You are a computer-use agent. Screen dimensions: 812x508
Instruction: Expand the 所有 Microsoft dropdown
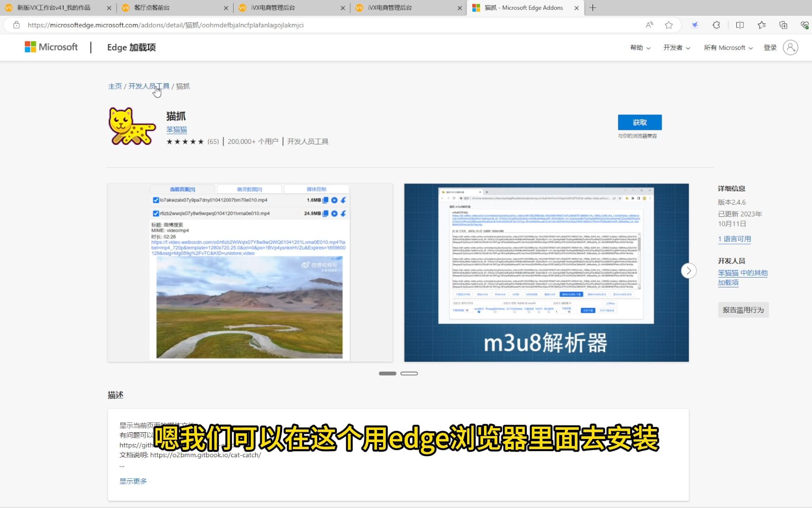[728, 48]
